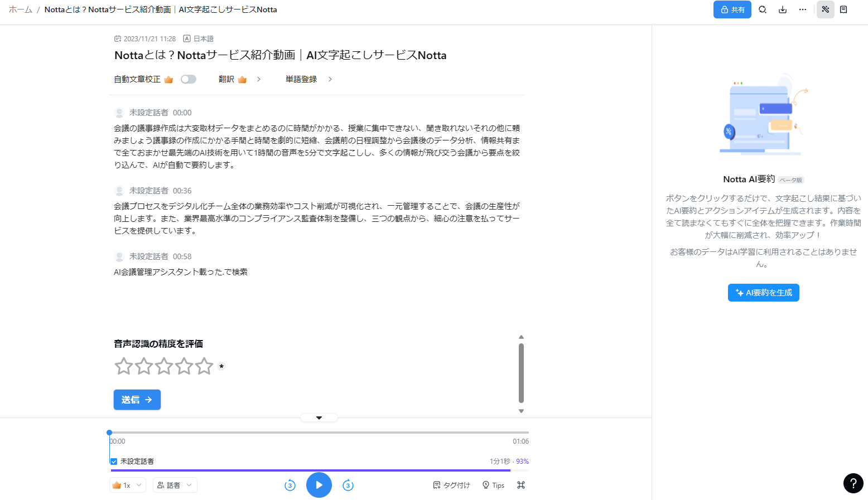868x500 pixels.
Task: Click the Notta AI要約 illustration
Action: (x=763, y=115)
